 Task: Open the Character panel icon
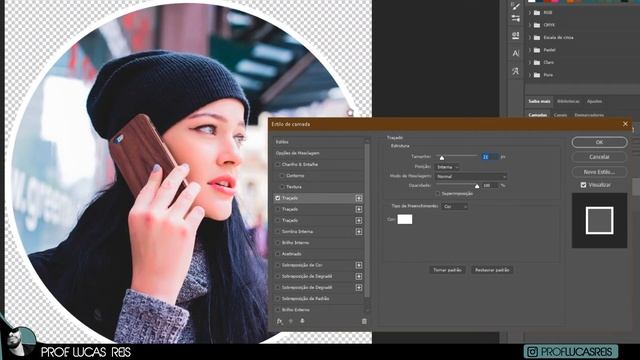(516, 53)
